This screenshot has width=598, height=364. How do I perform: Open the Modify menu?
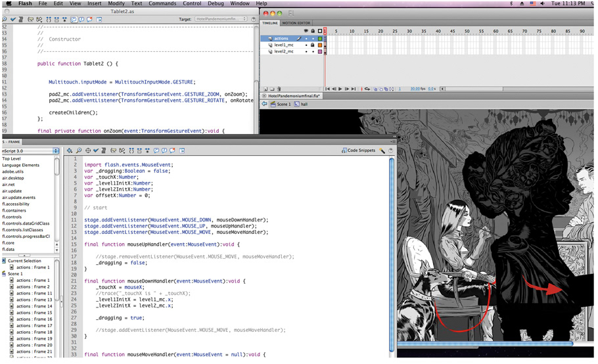pyautogui.click(x=116, y=3)
